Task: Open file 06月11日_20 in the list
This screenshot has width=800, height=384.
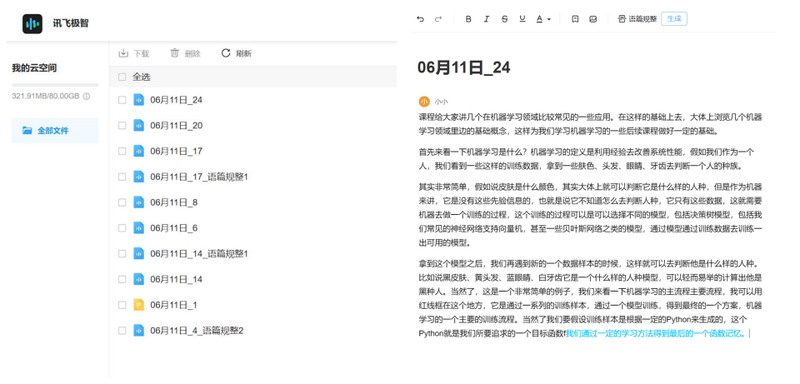Action: [176, 125]
